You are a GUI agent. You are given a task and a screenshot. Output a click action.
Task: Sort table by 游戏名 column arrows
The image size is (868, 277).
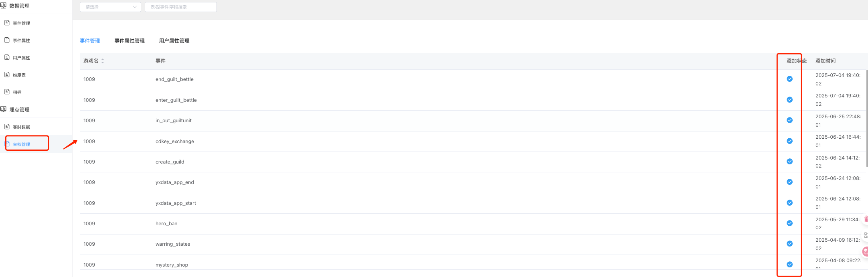click(103, 61)
